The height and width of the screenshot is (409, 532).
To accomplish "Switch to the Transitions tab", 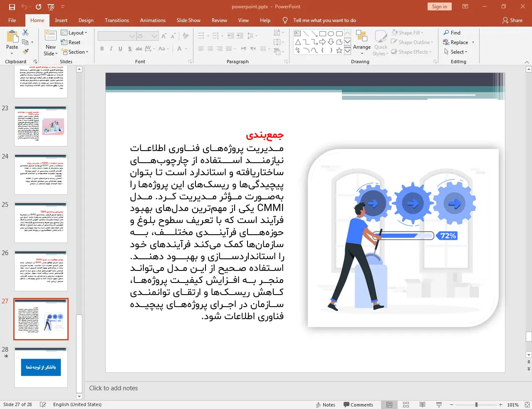I will [x=117, y=20].
